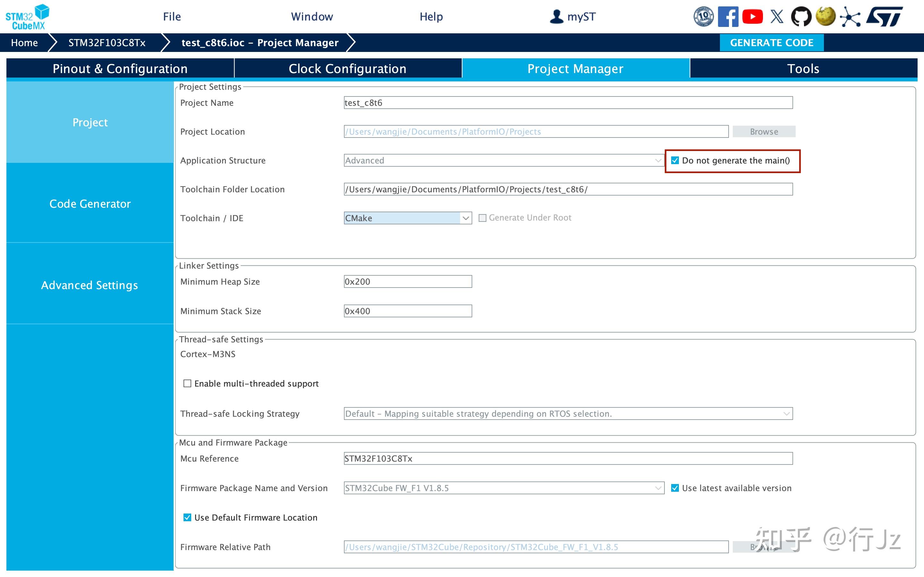Toggle 'Use Default Firmware Location' checkbox

pos(187,517)
